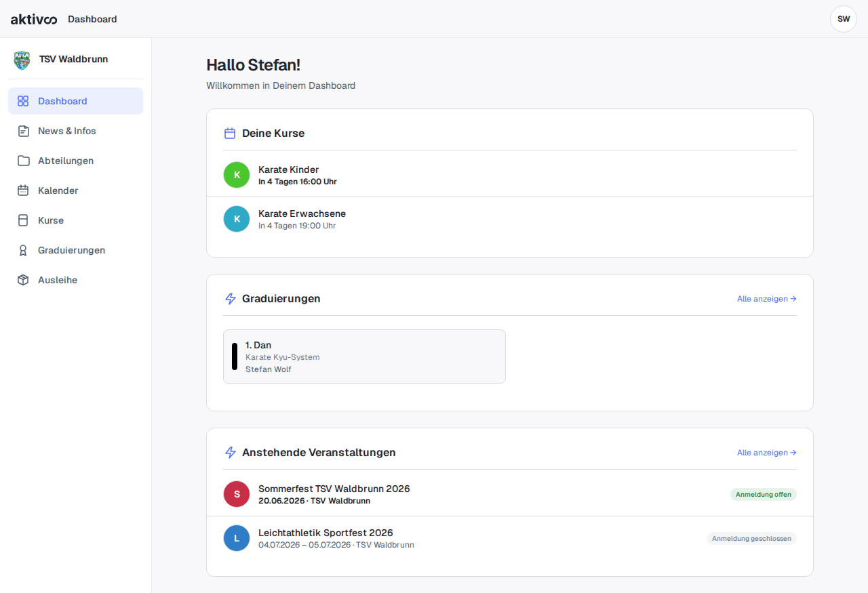The width and height of the screenshot is (868, 593).
Task: Open the Karate Kinder course
Action: [x=510, y=175]
